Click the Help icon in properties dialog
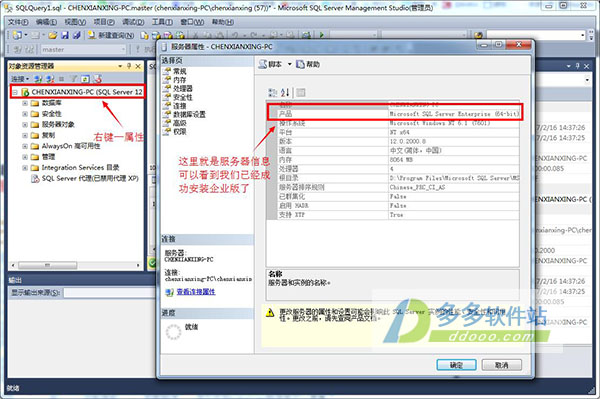 pyautogui.click(x=300, y=64)
